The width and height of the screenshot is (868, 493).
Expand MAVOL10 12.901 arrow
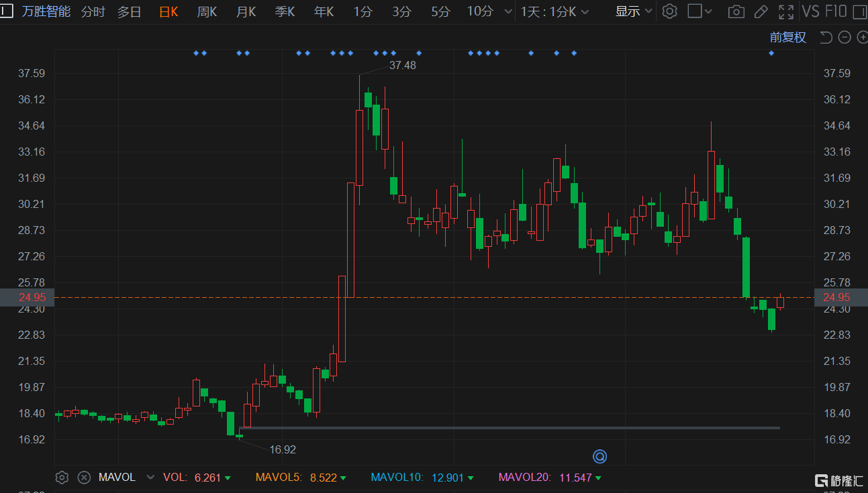pos(470,478)
